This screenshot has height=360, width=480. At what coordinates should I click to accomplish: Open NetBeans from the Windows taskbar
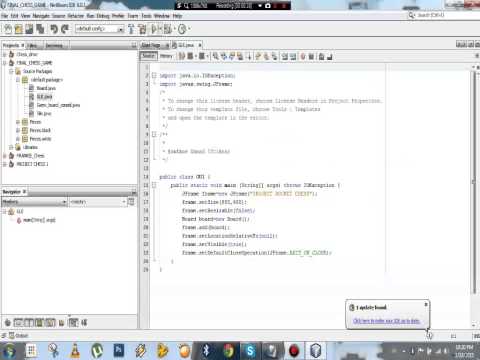coord(315,351)
